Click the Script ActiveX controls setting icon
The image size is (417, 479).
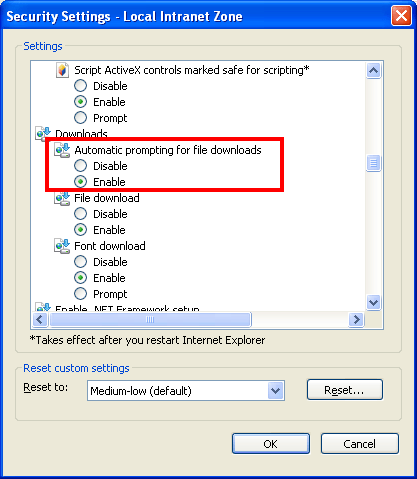point(62,70)
